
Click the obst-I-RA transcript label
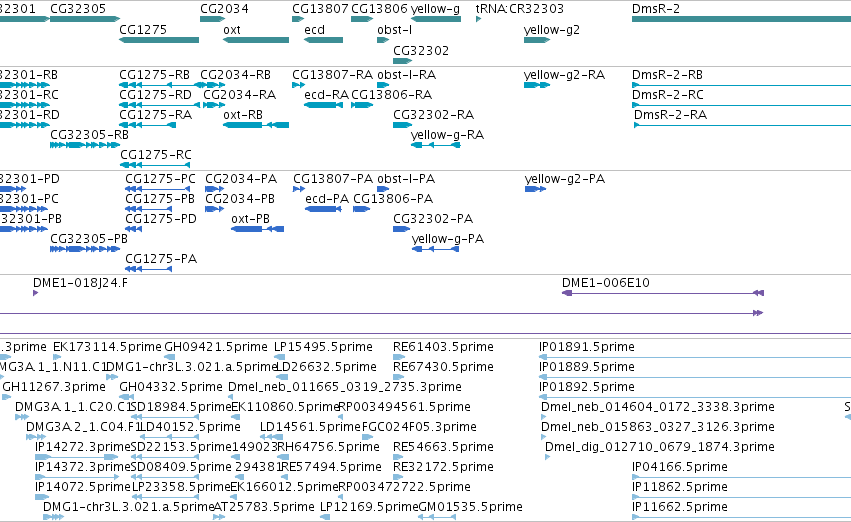tap(406, 75)
